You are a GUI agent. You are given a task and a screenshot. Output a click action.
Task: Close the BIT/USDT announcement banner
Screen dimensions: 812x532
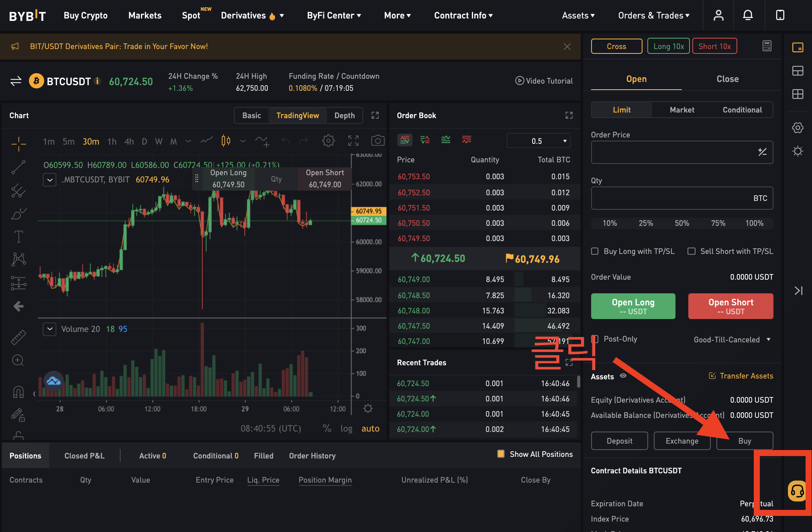pyautogui.click(x=567, y=47)
